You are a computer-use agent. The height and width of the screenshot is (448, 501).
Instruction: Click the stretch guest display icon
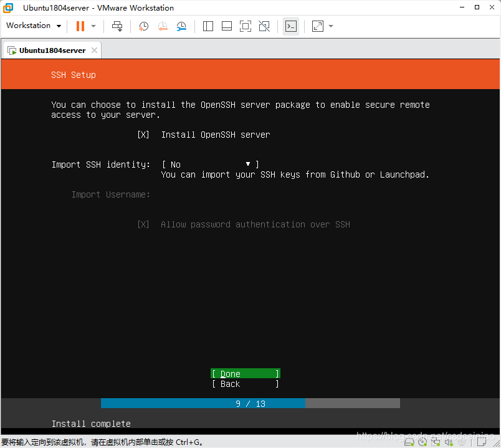tap(318, 26)
